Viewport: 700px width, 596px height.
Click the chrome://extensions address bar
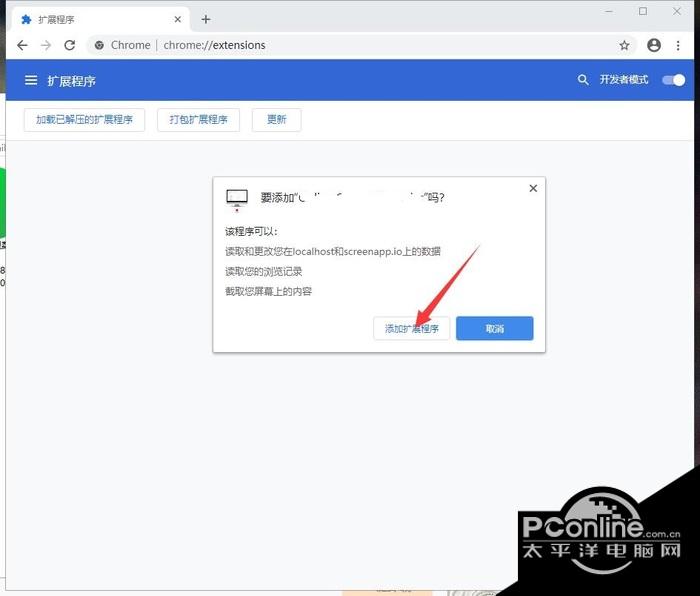coord(362,45)
